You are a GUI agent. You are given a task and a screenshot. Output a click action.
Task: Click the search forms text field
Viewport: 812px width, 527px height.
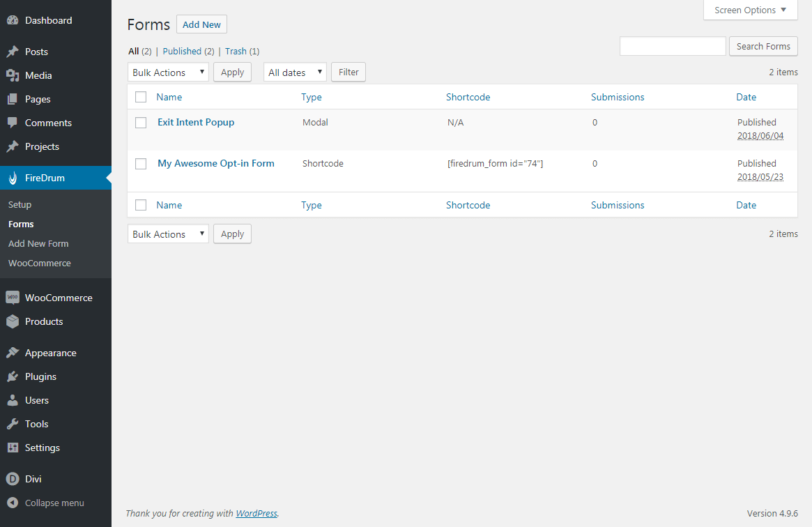click(673, 47)
